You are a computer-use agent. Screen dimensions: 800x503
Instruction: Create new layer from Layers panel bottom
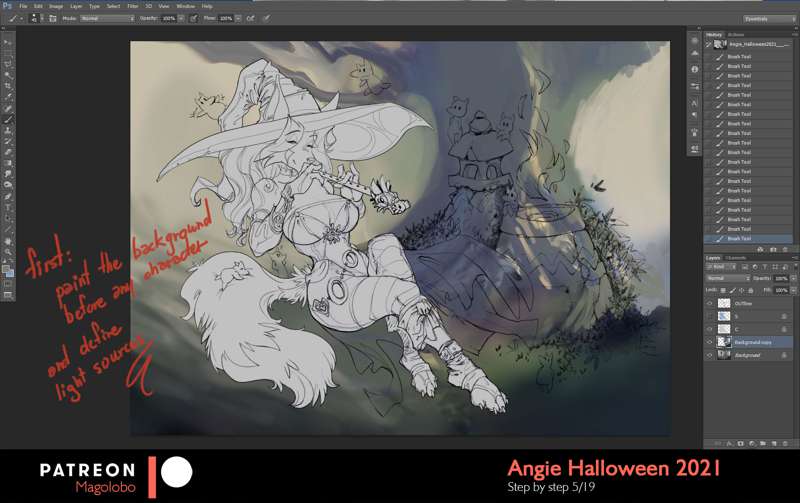pos(775,442)
